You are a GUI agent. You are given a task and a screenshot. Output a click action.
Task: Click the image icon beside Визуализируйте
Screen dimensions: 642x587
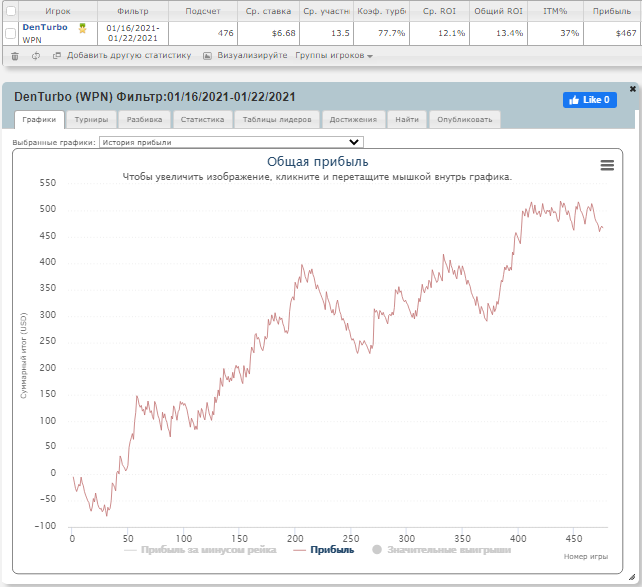[208, 56]
